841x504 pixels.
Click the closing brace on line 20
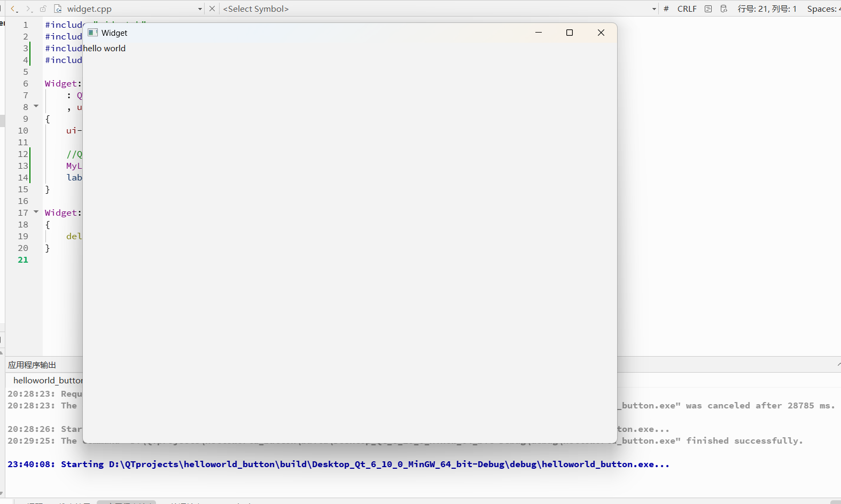(48, 248)
